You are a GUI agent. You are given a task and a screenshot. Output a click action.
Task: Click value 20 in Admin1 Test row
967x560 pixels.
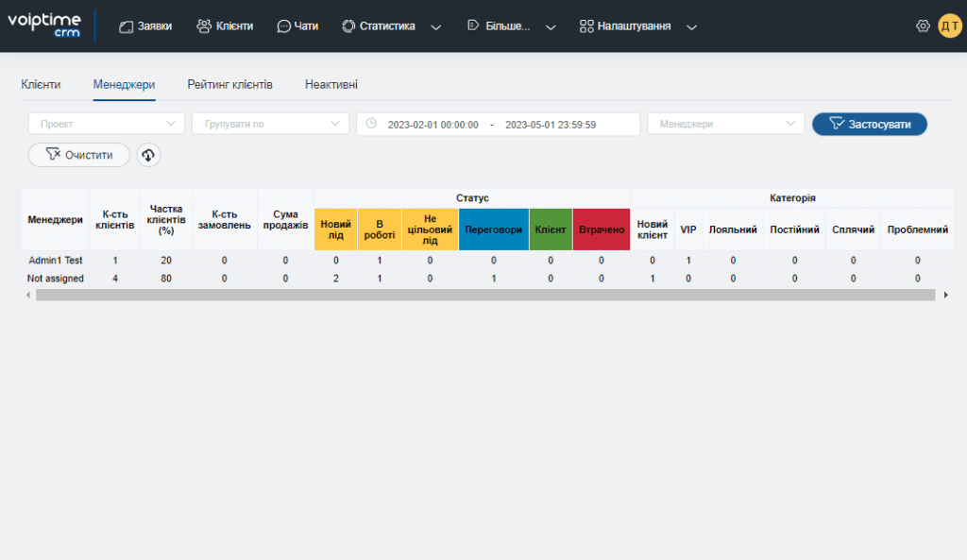166,261
